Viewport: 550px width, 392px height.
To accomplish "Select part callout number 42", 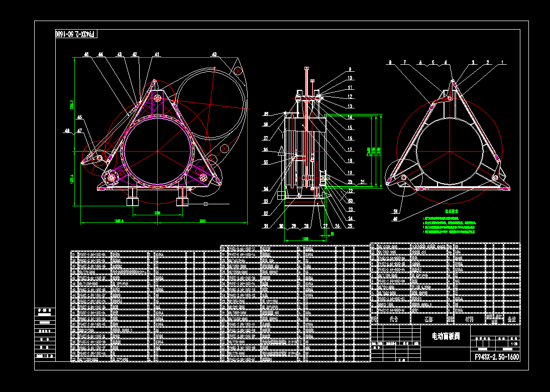I will point(135,54).
